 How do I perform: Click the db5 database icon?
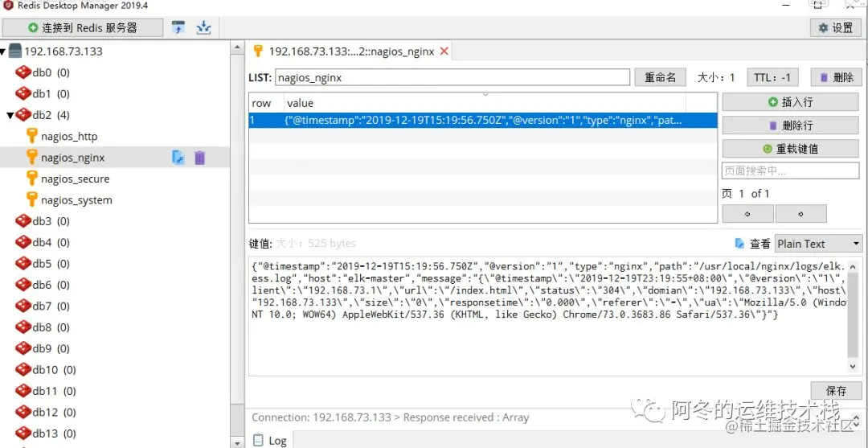pos(23,264)
